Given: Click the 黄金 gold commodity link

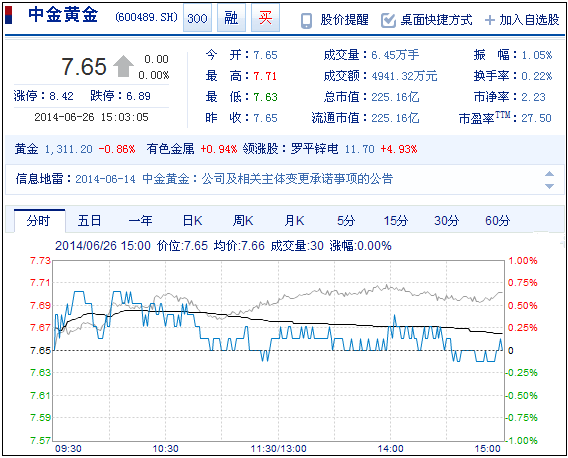Looking at the screenshot, I should click(26, 149).
